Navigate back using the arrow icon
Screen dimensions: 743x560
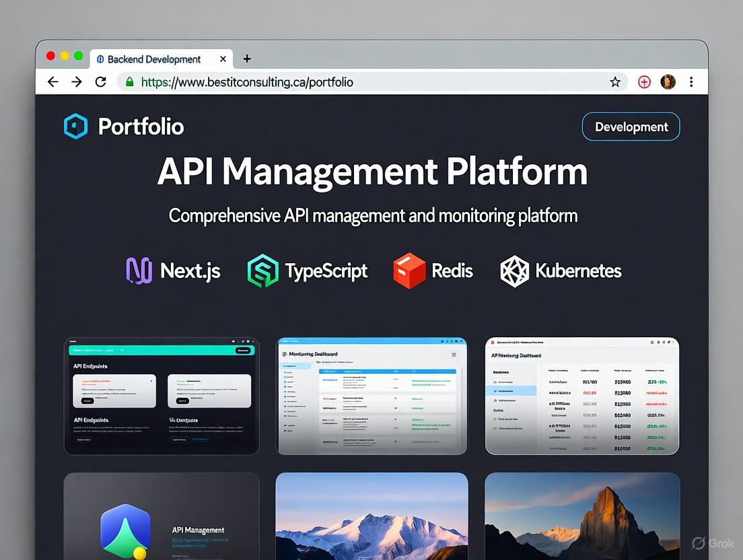tap(52, 81)
